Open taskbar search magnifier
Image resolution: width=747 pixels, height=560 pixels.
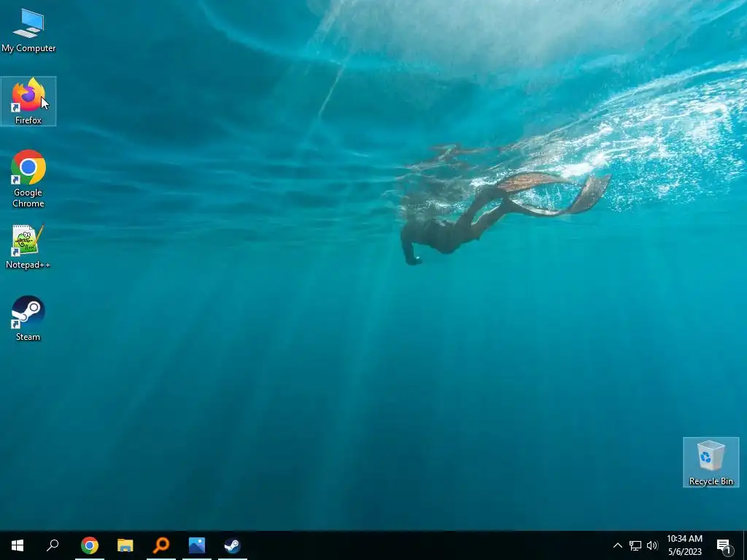point(53,545)
